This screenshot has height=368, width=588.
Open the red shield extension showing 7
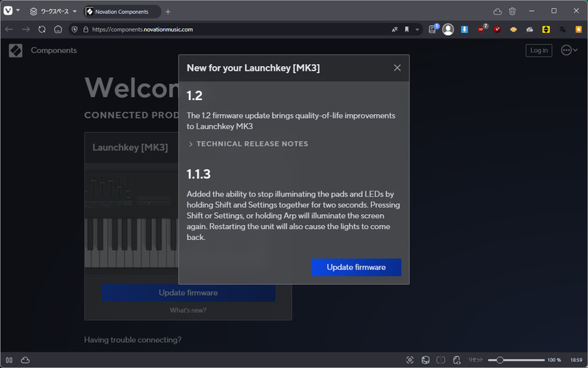pos(482,29)
